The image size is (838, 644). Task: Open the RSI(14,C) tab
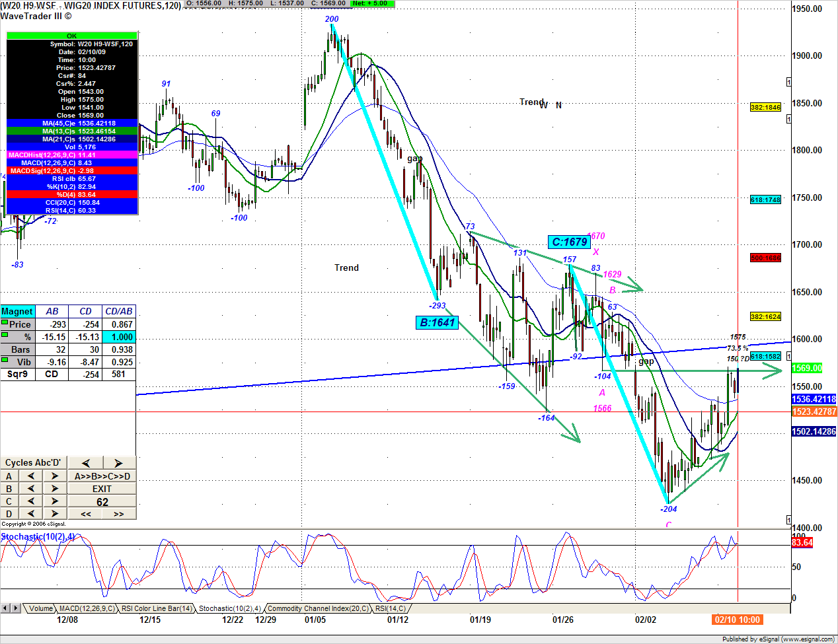click(x=391, y=608)
